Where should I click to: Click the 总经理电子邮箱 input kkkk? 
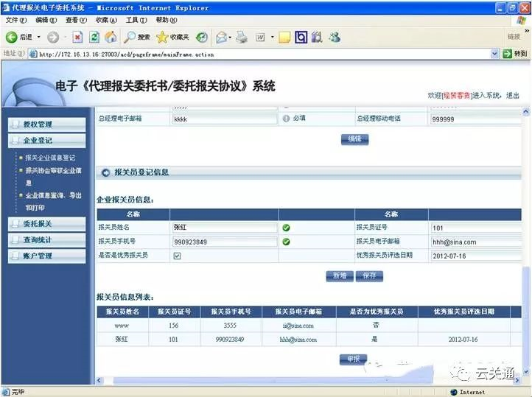click(x=225, y=119)
